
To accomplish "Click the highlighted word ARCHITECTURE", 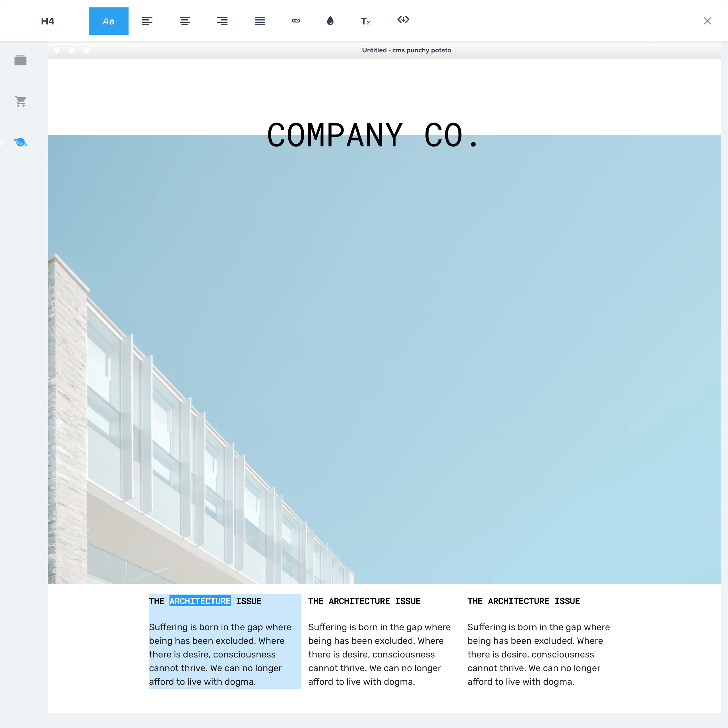I will [200, 601].
